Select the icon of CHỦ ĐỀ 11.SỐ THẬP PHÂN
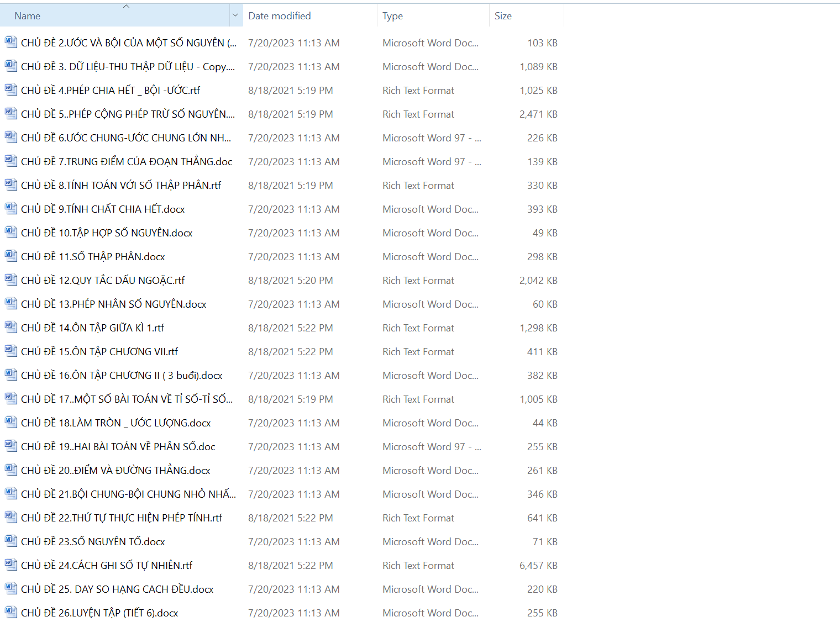Viewport: 840px width, 638px height. click(x=11, y=256)
